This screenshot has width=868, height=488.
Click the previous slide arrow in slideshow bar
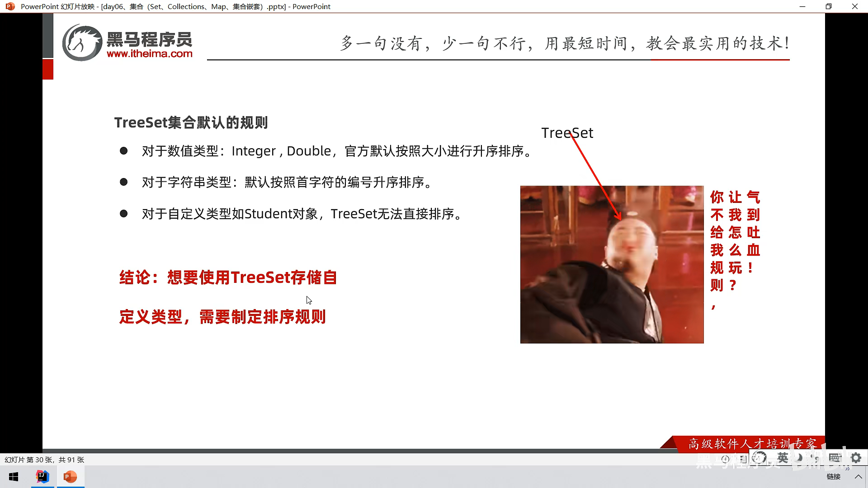click(725, 459)
